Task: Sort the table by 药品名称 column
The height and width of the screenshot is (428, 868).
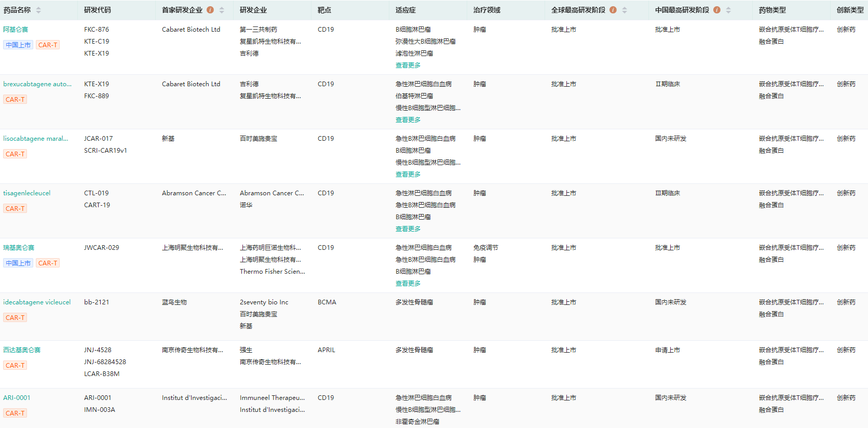Action: [38, 10]
